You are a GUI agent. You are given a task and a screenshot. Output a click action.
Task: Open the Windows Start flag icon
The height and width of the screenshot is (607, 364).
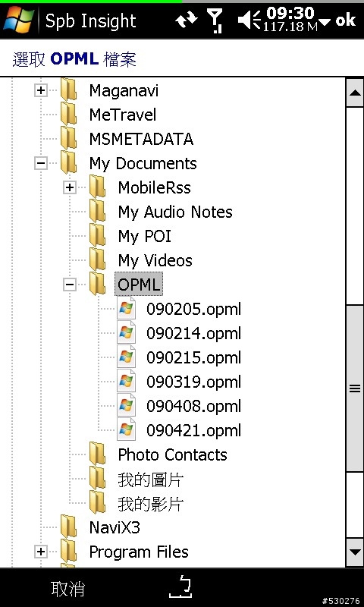pyautogui.click(x=18, y=20)
